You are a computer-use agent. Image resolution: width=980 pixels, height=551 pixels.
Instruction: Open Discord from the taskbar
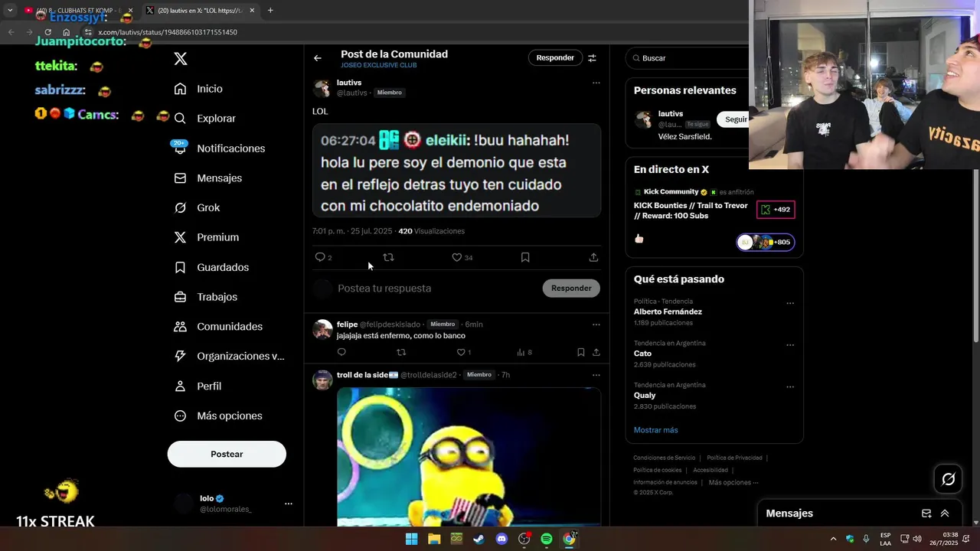coord(501,539)
